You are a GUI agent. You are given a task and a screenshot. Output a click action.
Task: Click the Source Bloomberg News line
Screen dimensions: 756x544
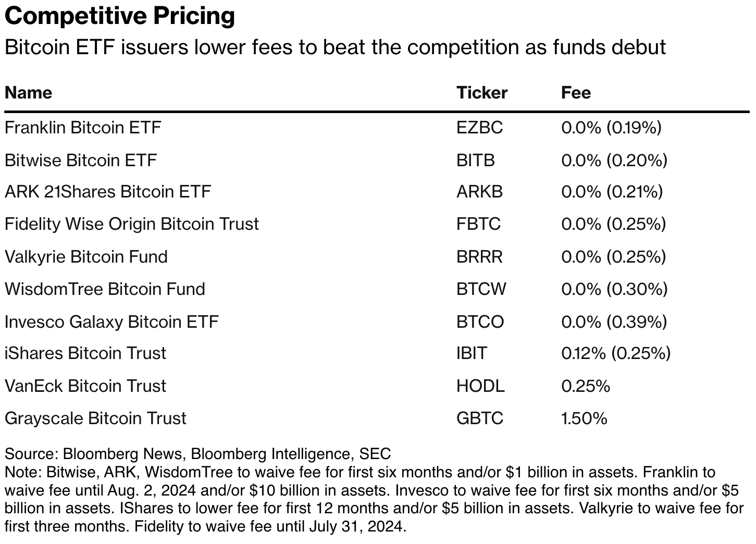[x=197, y=454]
